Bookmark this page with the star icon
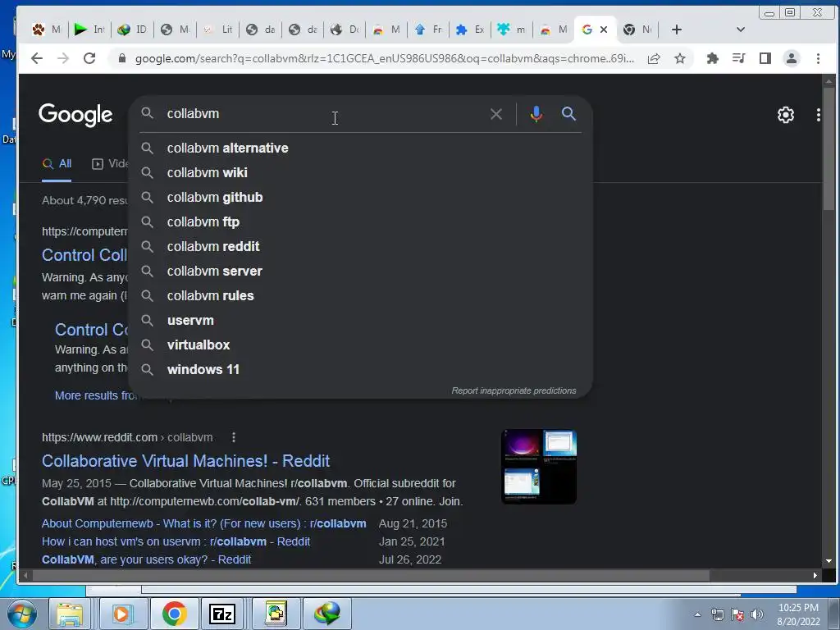This screenshot has height=630, width=840. 680,58
